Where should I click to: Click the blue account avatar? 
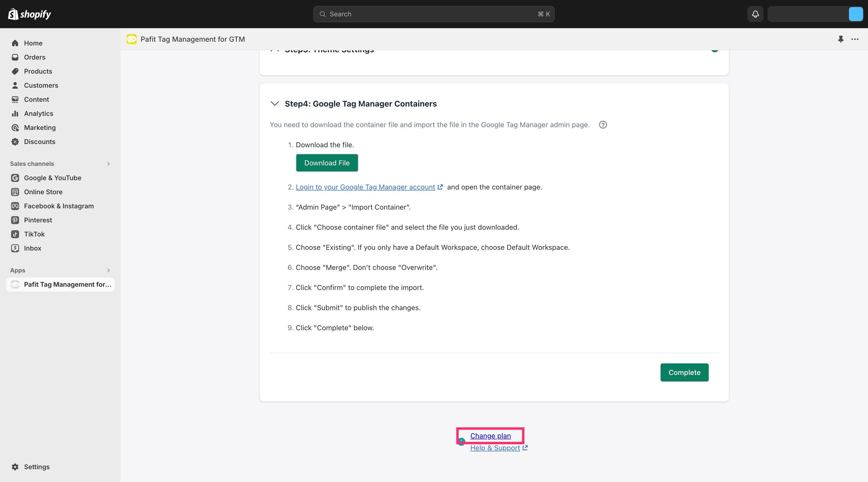[855, 14]
